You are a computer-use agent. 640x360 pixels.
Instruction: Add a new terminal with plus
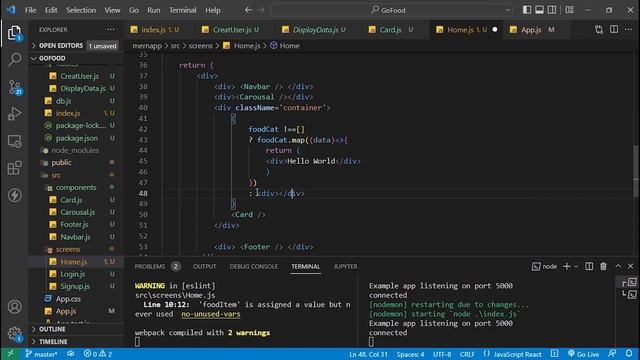point(567,266)
